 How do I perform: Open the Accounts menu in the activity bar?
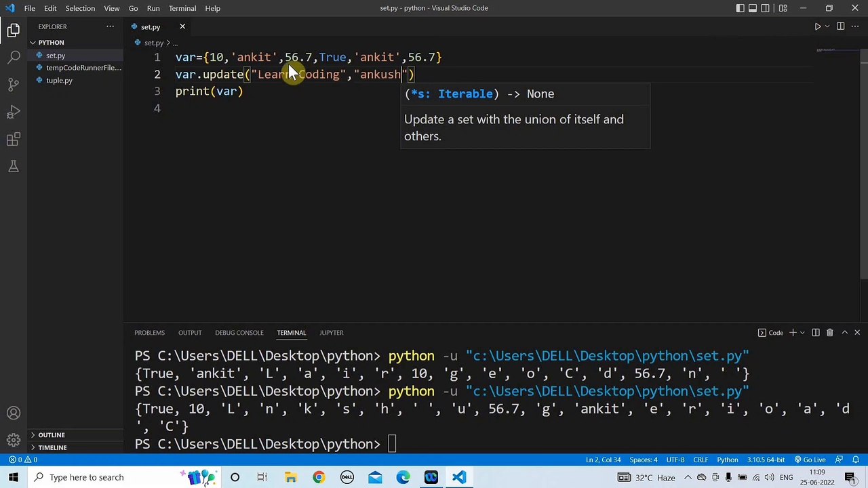[14, 413]
